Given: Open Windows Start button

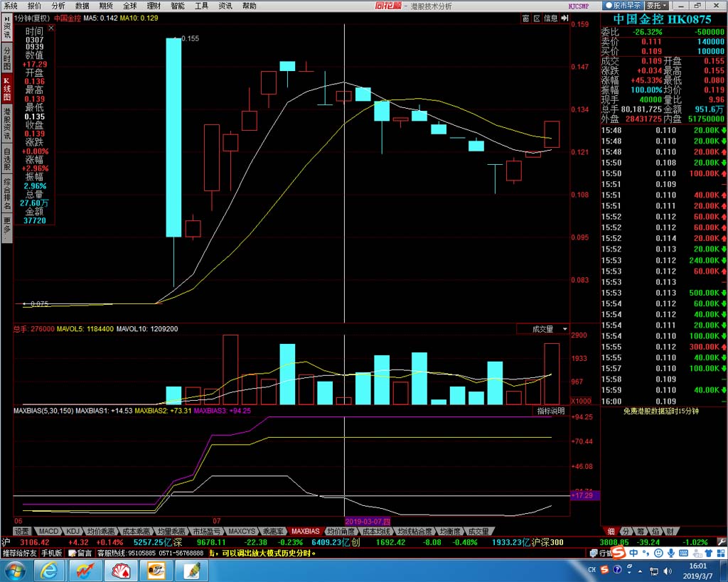Looking at the screenshot, I should (16, 569).
